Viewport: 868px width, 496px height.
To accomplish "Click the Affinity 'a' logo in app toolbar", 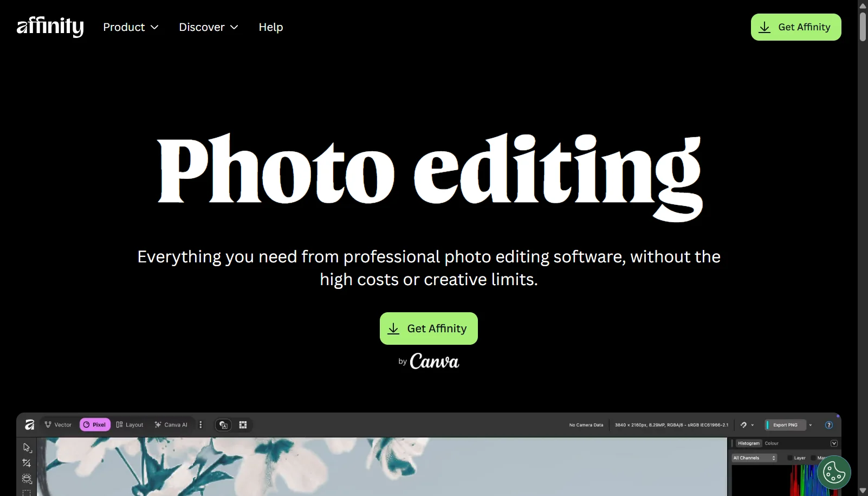I will pos(29,425).
